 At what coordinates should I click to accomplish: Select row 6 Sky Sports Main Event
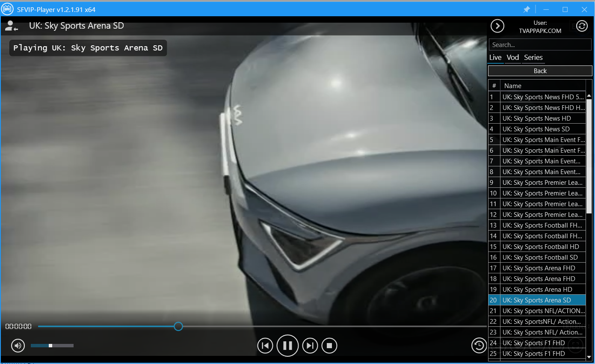coord(537,151)
